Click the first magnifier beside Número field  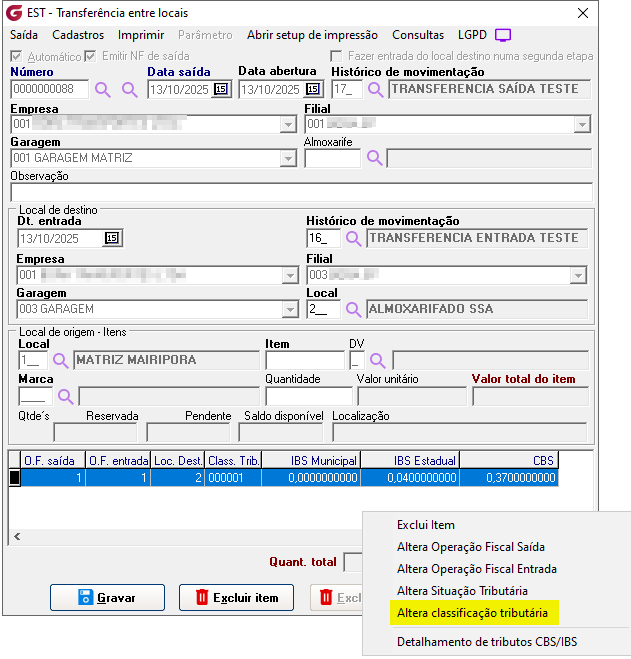(103, 90)
